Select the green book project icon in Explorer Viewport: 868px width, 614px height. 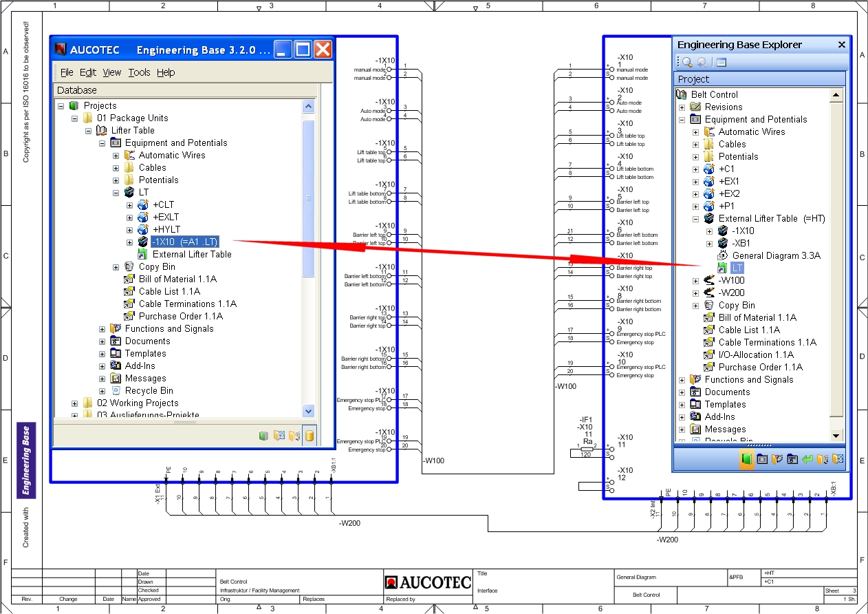tap(746, 459)
